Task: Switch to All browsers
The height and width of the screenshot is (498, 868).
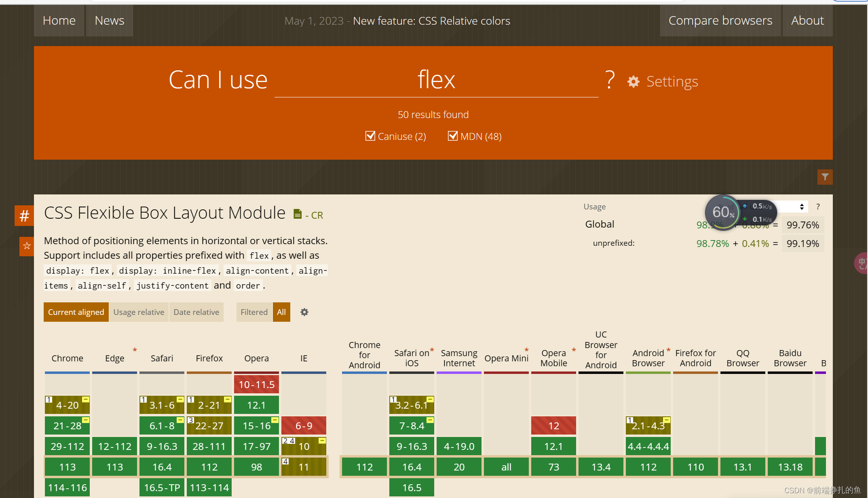Action: 281,312
